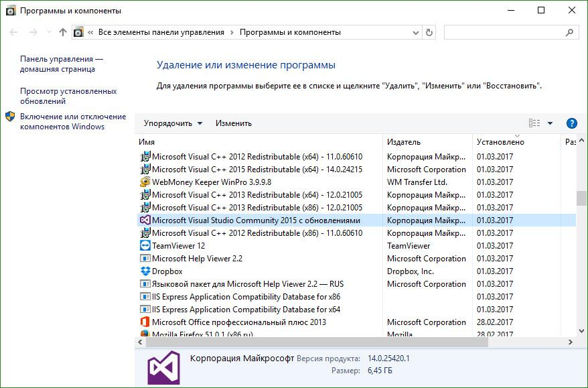Select Microsoft Help Viewer 2.2 name
Screen dimensions: 588x388
point(198,259)
